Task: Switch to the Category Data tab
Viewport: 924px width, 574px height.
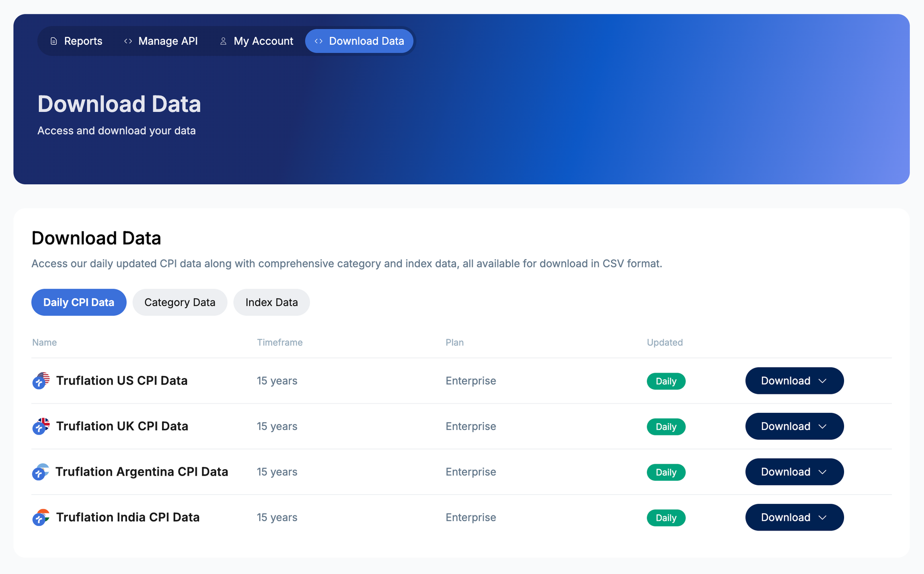Action: [180, 302]
